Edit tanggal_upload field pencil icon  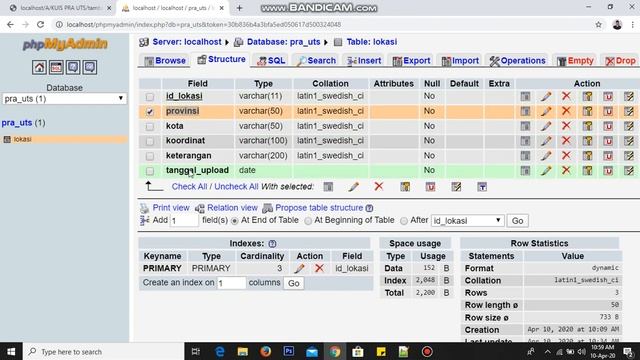click(546, 170)
